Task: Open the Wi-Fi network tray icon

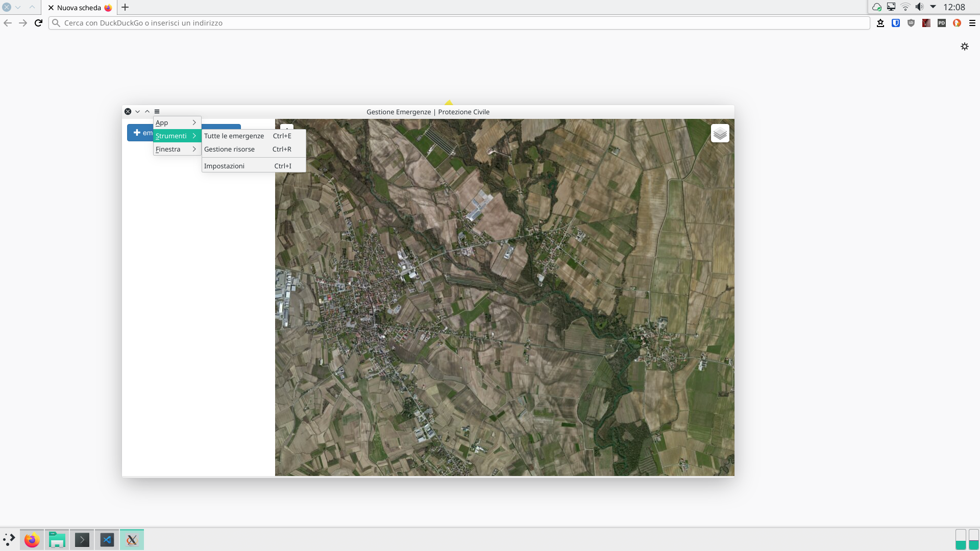Action: click(x=905, y=7)
